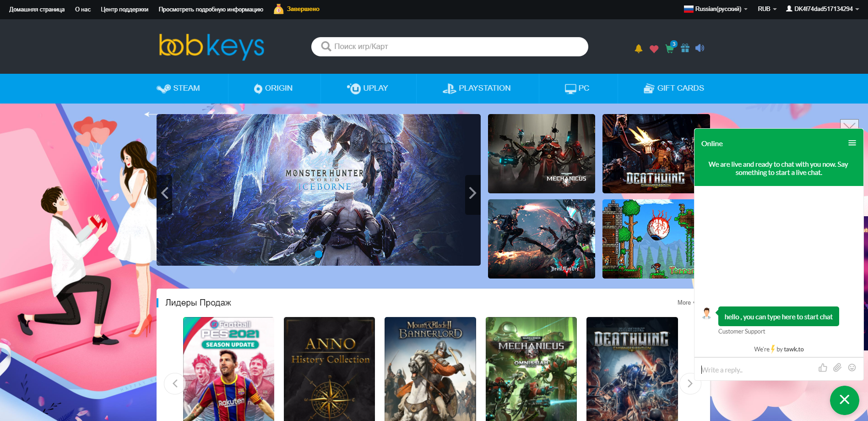868x421 pixels.
Task: Click the Online status text in chat
Action: (x=712, y=143)
